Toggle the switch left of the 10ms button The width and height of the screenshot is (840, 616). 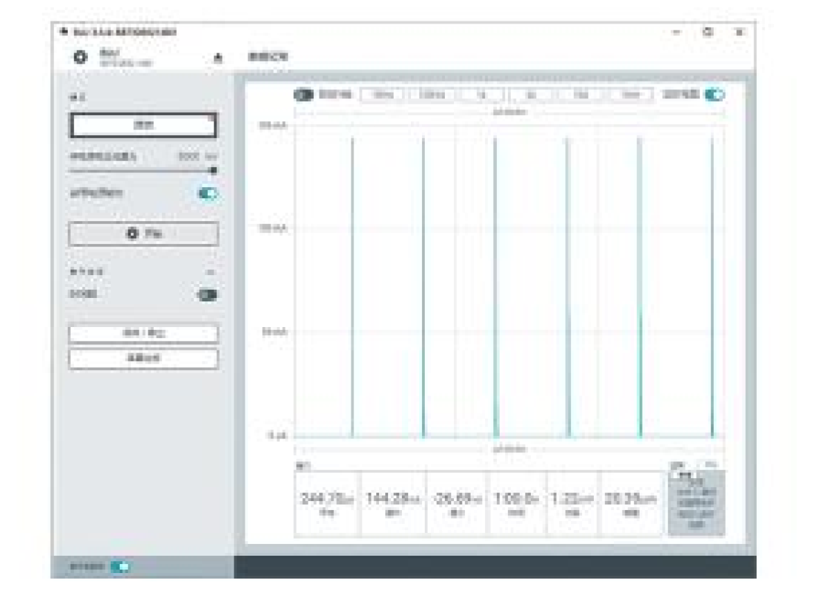[304, 95]
